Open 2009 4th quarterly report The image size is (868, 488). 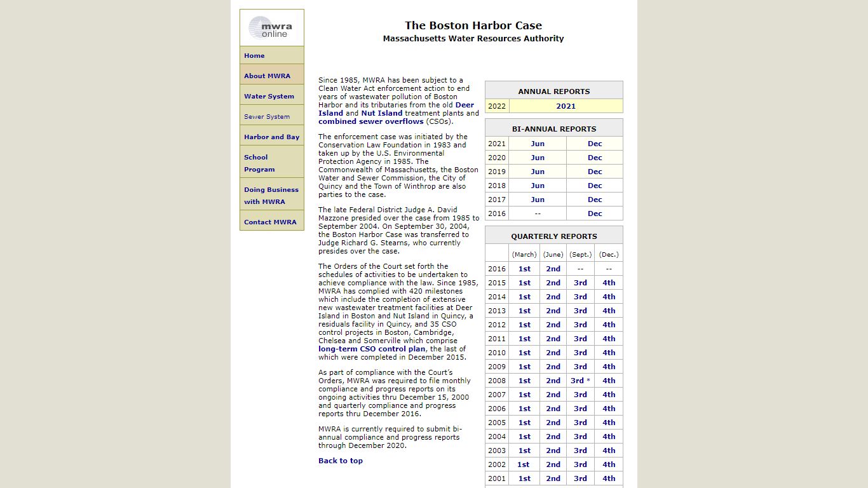pos(609,367)
